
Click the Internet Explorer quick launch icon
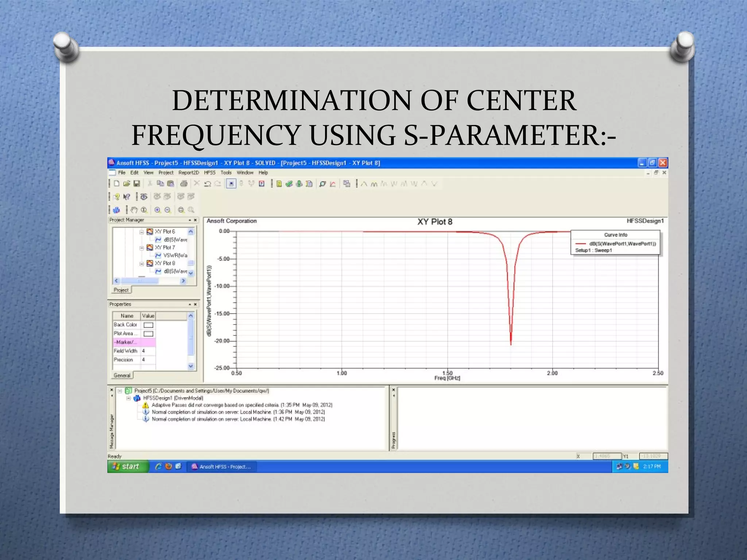click(x=158, y=466)
